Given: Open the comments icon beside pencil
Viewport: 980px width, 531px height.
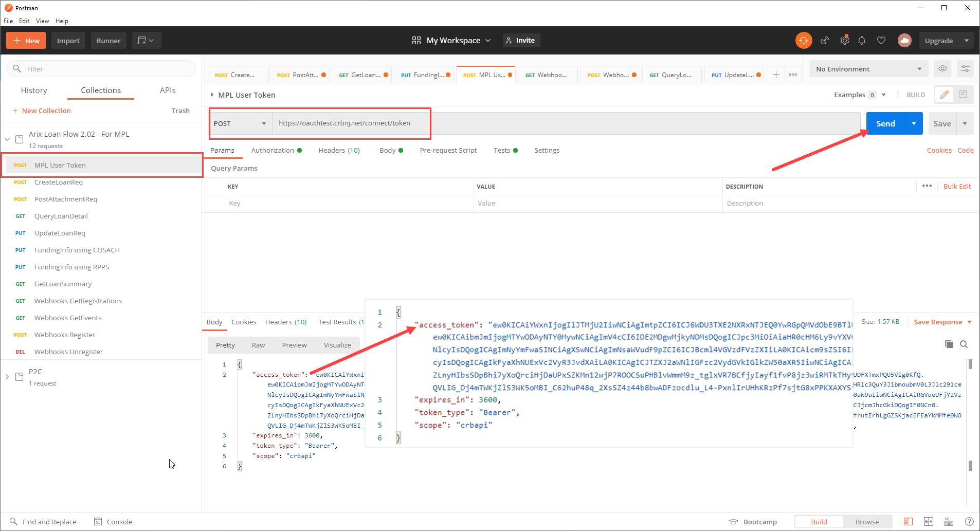Looking at the screenshot, I should point(963,95).
